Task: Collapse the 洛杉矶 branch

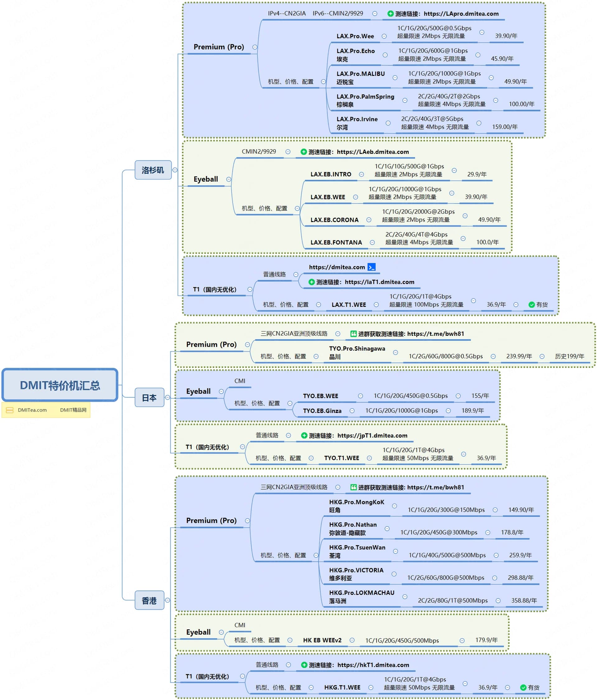Action: point(175,170)
